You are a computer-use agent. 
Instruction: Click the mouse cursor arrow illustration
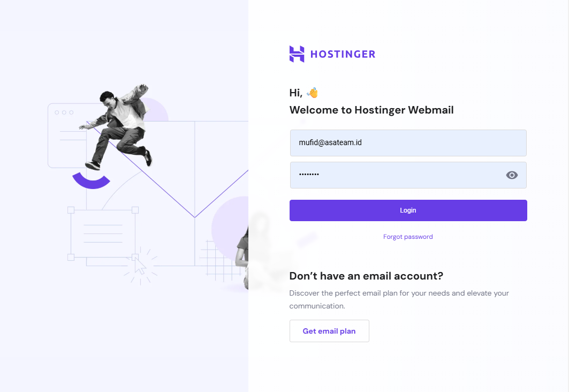(140, 266)
